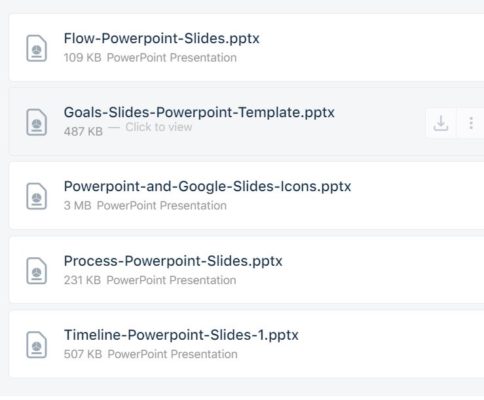484x400 pixels.
Task: Click the 231 KB PowerPoint Presentation subtitle
Action: (x=150, y=280)
